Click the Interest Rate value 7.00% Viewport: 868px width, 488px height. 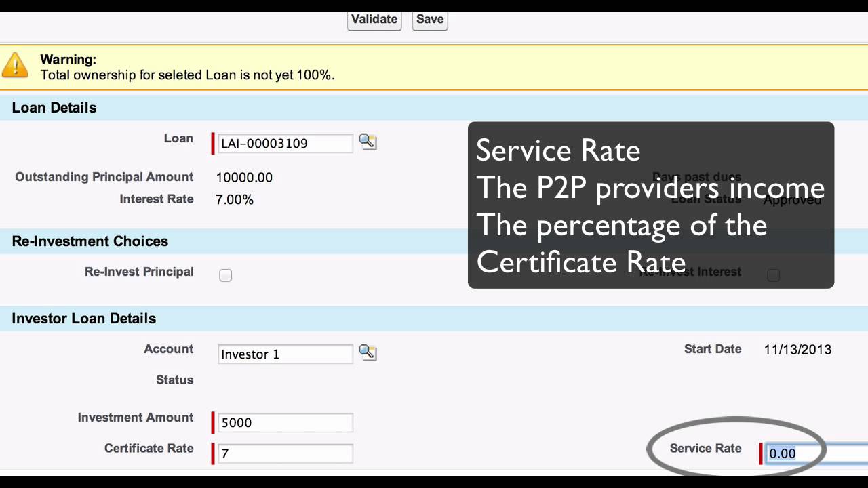(235, 200)
